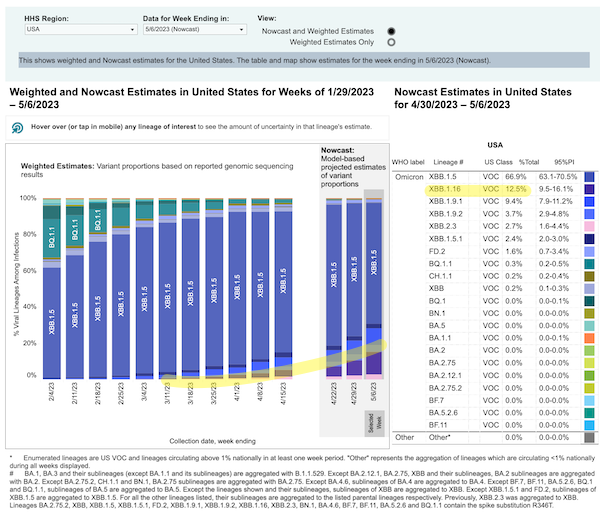600x520 pixels.
Task: Click the Omicron WHO label cell
Action: (409, 177)
